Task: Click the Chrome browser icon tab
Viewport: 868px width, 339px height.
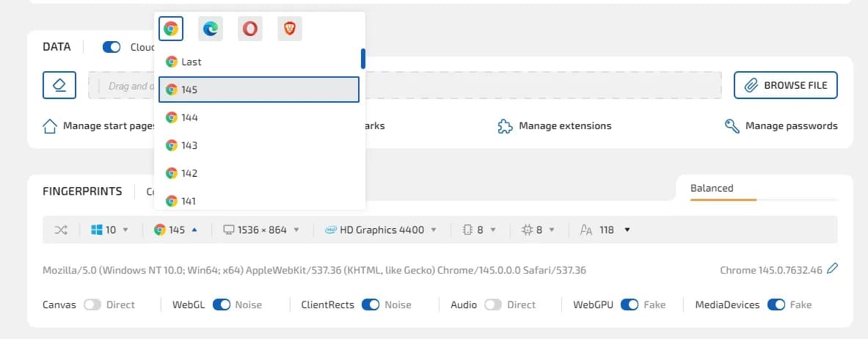Action: [171, 29]
